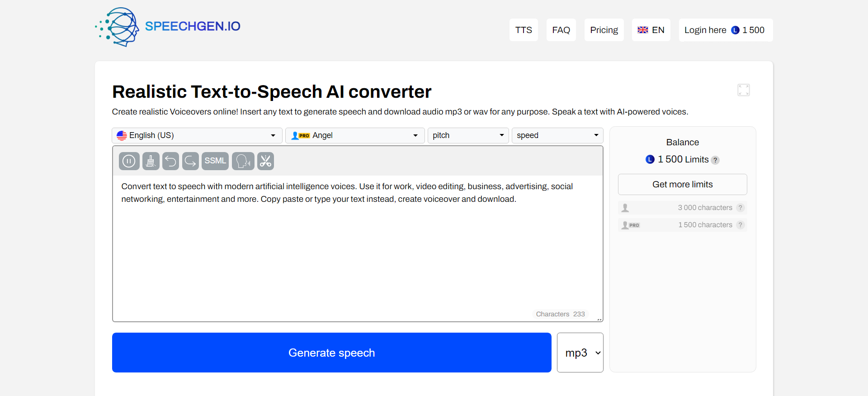Open the English (US) language dropdown
Viewport: 868px width, 396px height.
tap(197, 135)
